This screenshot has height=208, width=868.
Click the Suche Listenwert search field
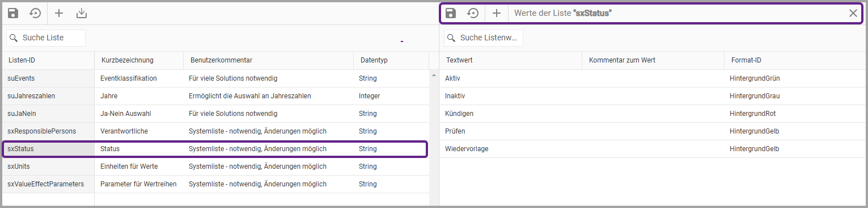click(484, 38)
